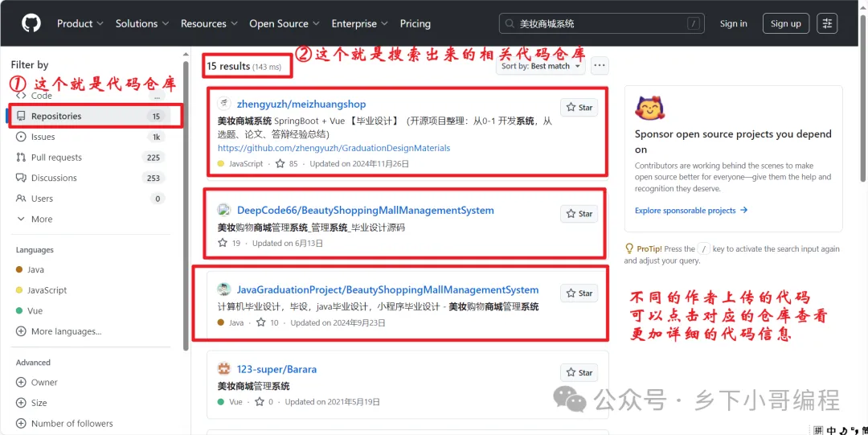Click the Pull requests count badge 225
The width and height of the screenshot is (868, 435).
[154, 158]
